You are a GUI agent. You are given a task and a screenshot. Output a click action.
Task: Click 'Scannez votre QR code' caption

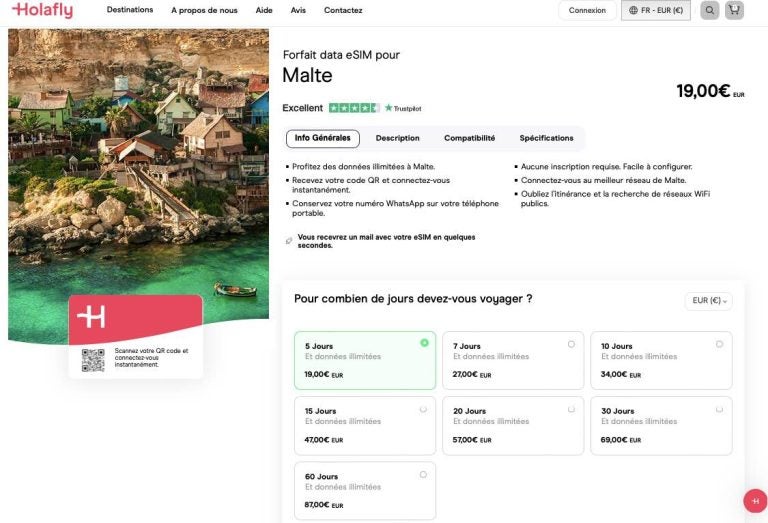(x=151, y=357)
